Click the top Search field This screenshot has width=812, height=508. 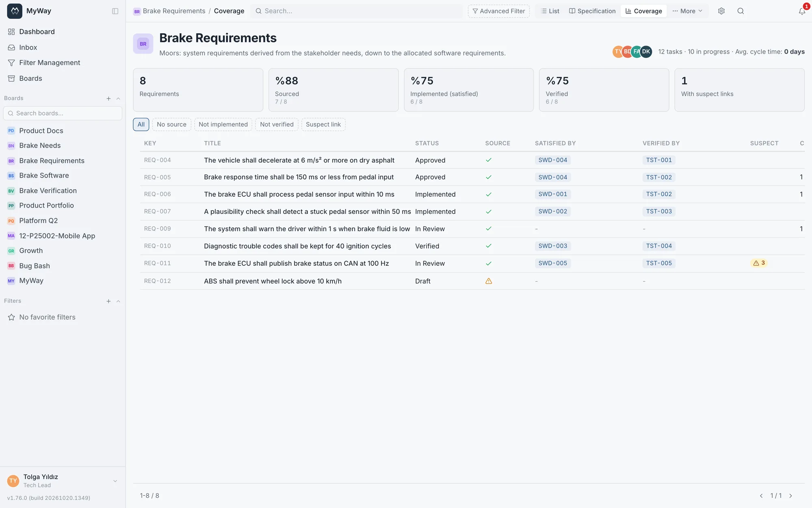click(357, 11)
